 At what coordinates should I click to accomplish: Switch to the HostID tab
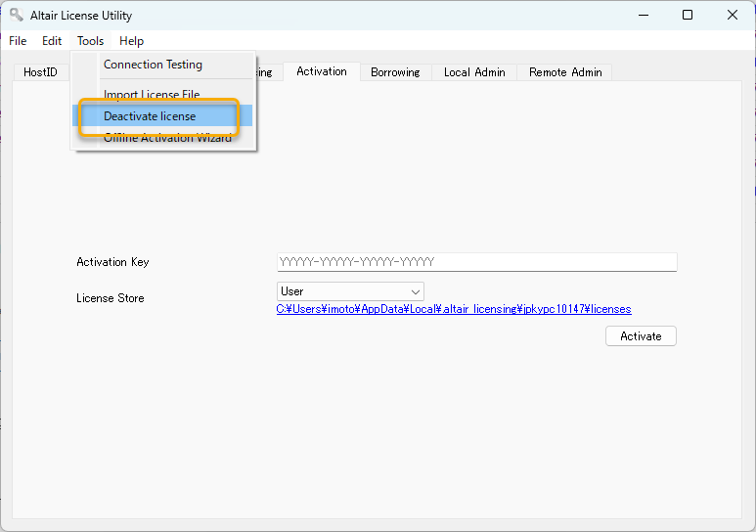[40, 72]
